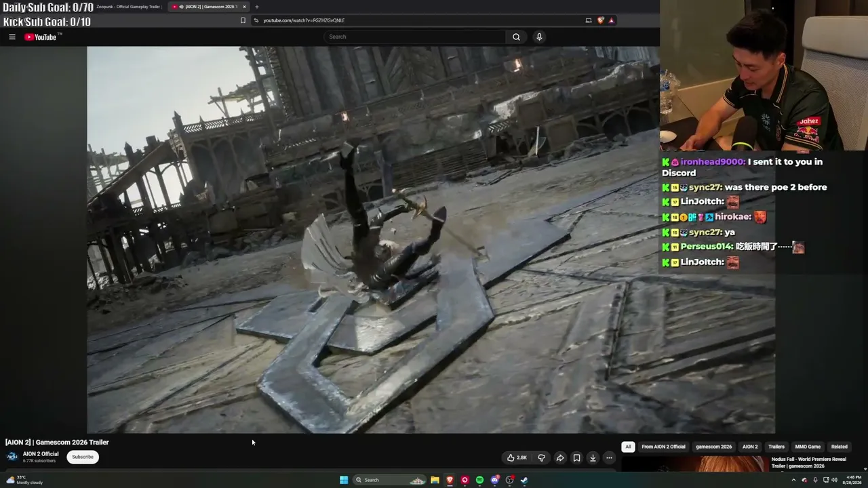Click the hirokae chat message
868x488 pixels.
click(715, 217)
